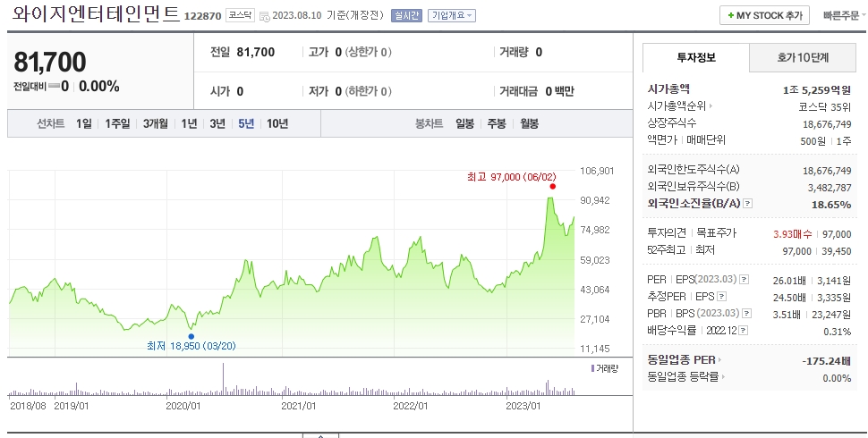868x438 pixels.
Task: Open help icon next to 외국인소진율(B/A)
Action: point(747,204)
